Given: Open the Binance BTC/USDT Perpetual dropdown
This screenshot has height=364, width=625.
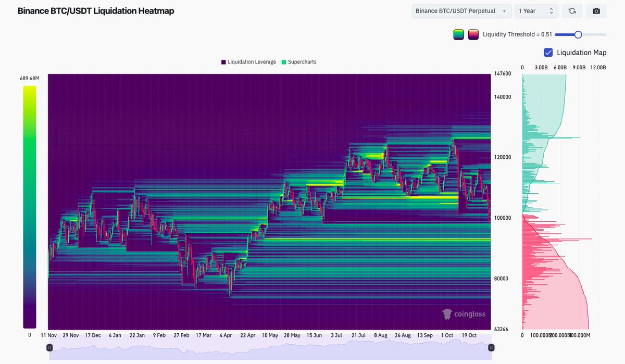Looking at the screenshot, I should [462, 11].
